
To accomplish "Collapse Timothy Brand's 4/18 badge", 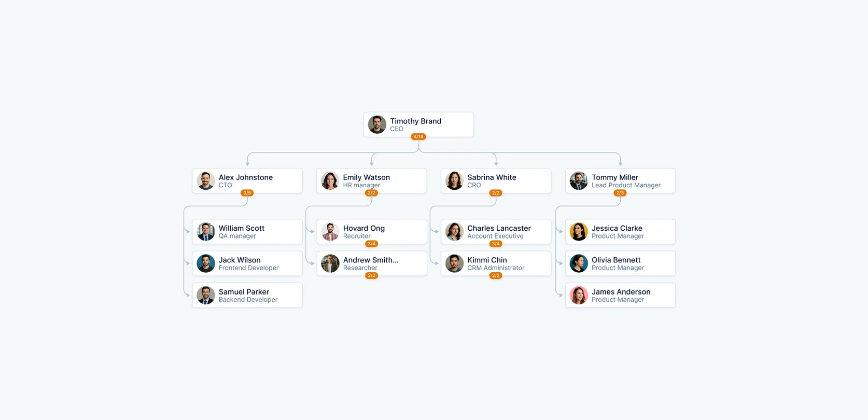I will point(418,137).
